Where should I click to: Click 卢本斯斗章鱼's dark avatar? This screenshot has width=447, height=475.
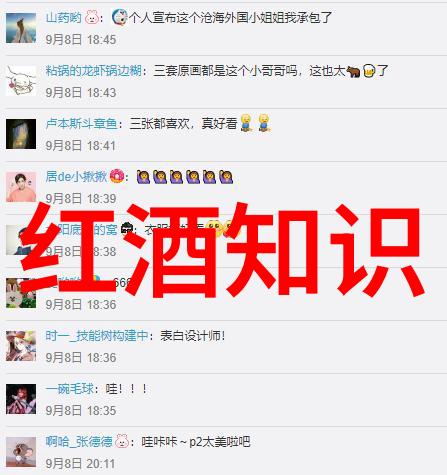click(21, 134)
